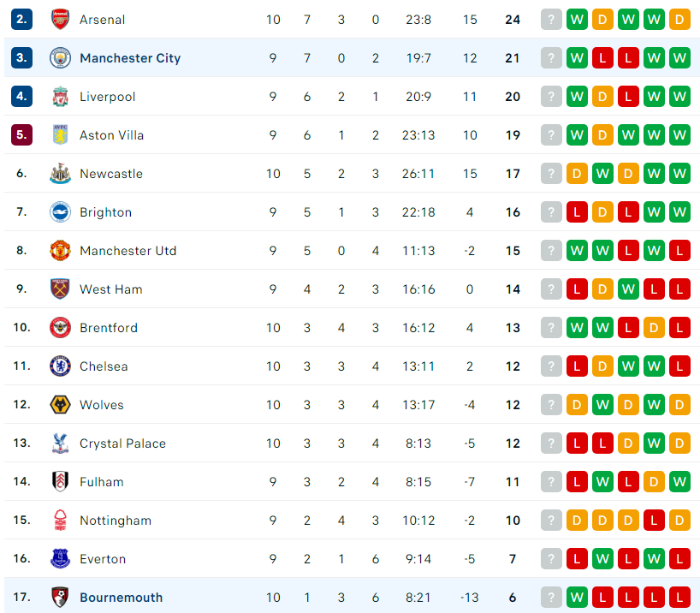Viewport: 700px width, 613px height.
Task: Click Fulham's last green W badge
Action: point(680,482)
